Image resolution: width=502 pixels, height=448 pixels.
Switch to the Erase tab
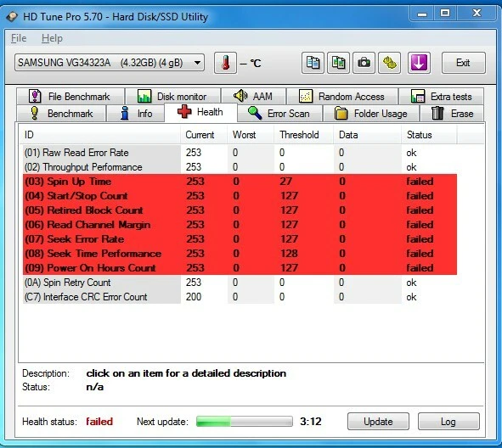click(452, 114)
